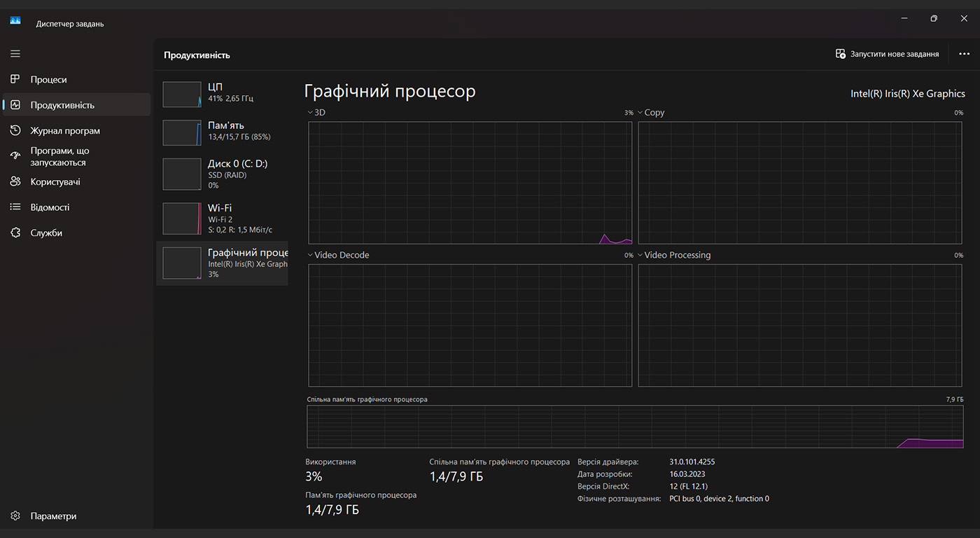980x538 pixels.
Task: Select the Графічний процесор thumbnail graph
Action: (182, 263)
